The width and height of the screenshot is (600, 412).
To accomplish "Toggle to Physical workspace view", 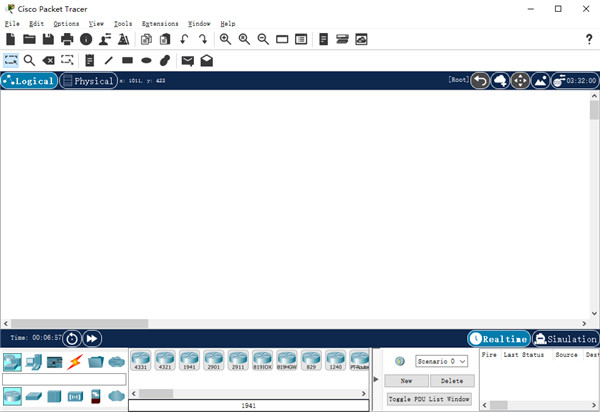I will 88,81.
